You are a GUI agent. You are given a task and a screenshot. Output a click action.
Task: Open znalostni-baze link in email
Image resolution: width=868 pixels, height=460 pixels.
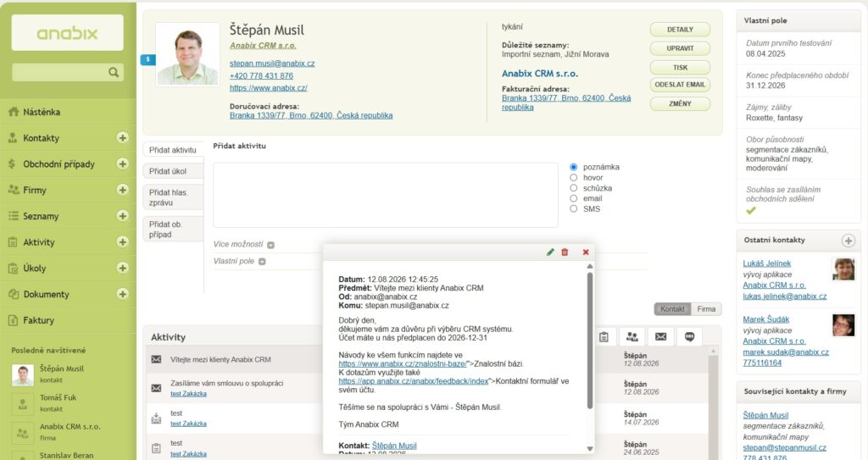coord(403,363)
